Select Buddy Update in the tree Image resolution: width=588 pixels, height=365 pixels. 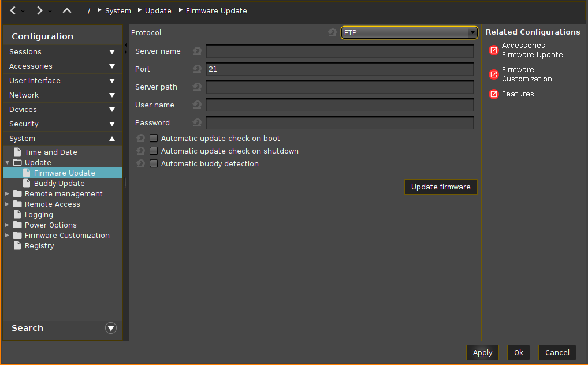[59, 184]
